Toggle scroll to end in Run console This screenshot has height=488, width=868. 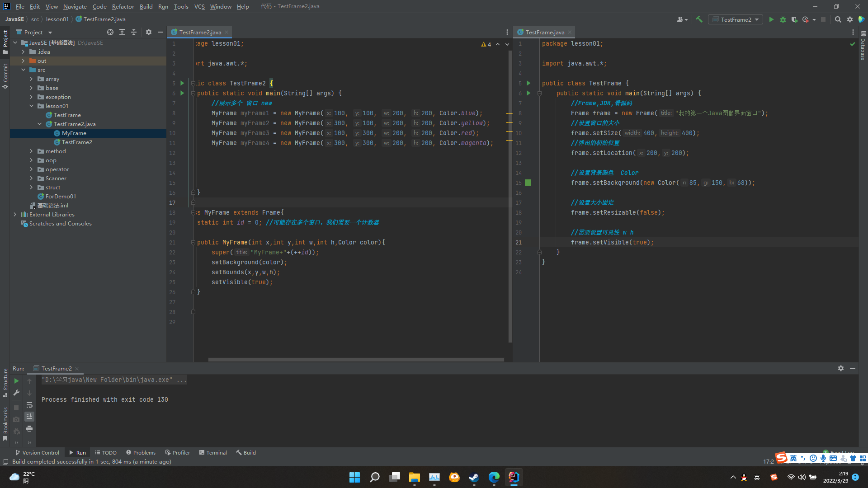(x=29, y=417)
